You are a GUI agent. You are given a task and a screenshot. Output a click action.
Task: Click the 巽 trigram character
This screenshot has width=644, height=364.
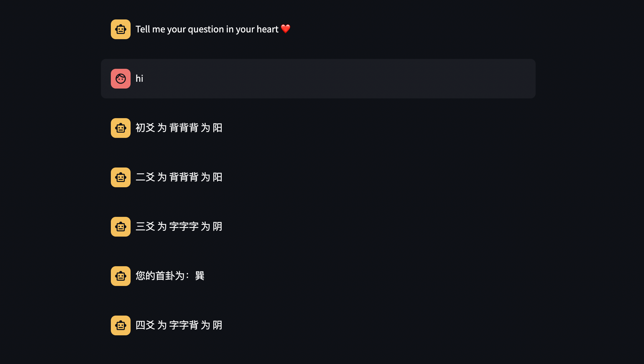coord(200,276)
